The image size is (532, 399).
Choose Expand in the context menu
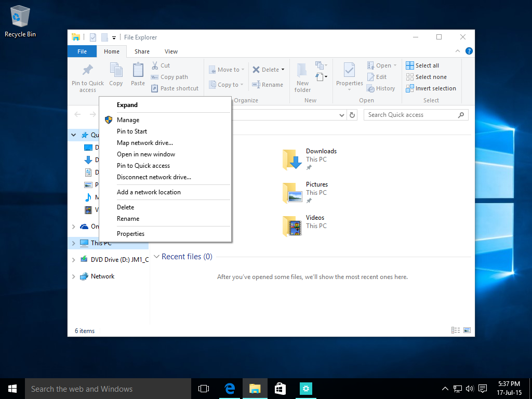(x=165, y=105)
